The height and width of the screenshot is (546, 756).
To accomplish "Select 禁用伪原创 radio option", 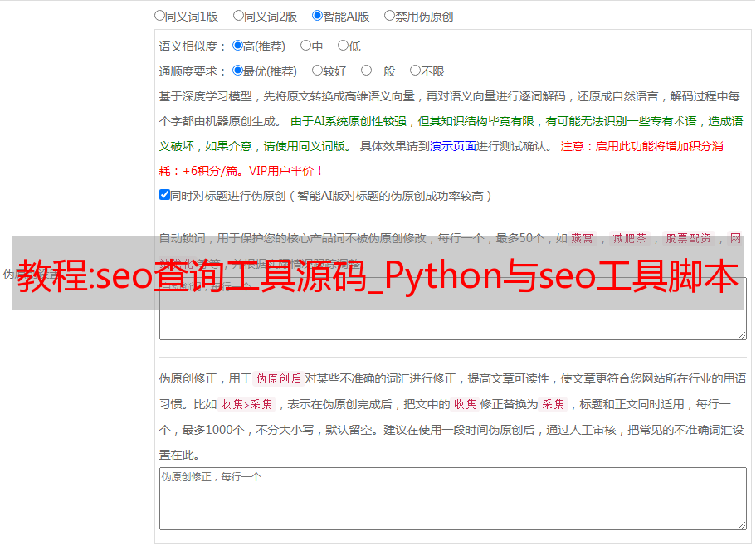I will click(x=389, y=16).
